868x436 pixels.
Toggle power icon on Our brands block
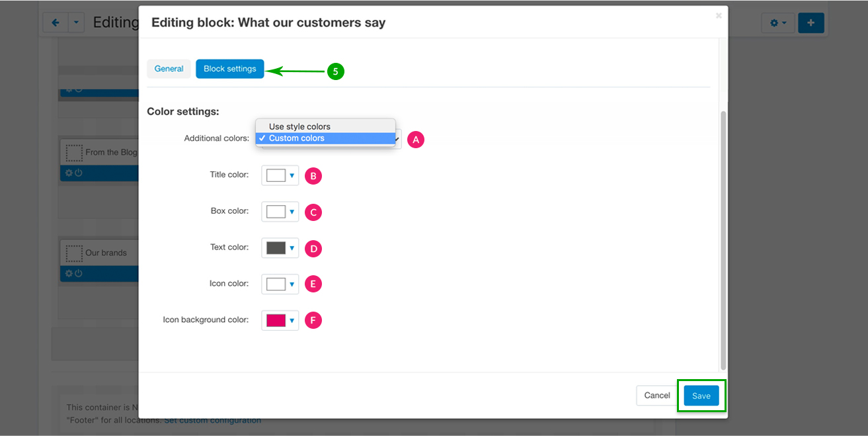point(78,273)
